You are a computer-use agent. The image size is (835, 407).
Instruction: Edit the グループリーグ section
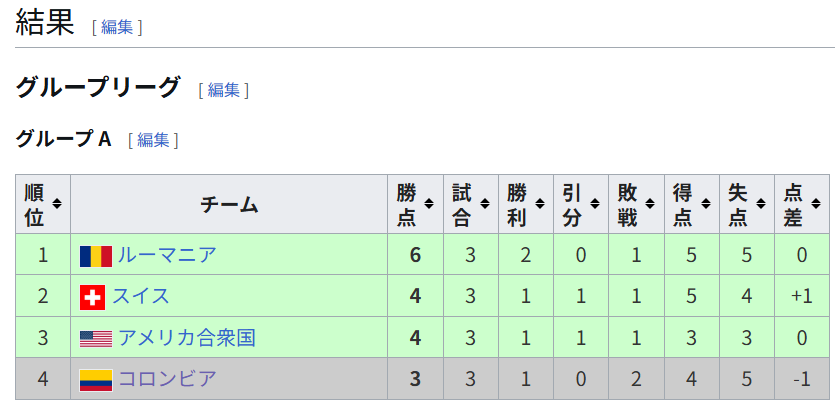[x=224, y=89]
